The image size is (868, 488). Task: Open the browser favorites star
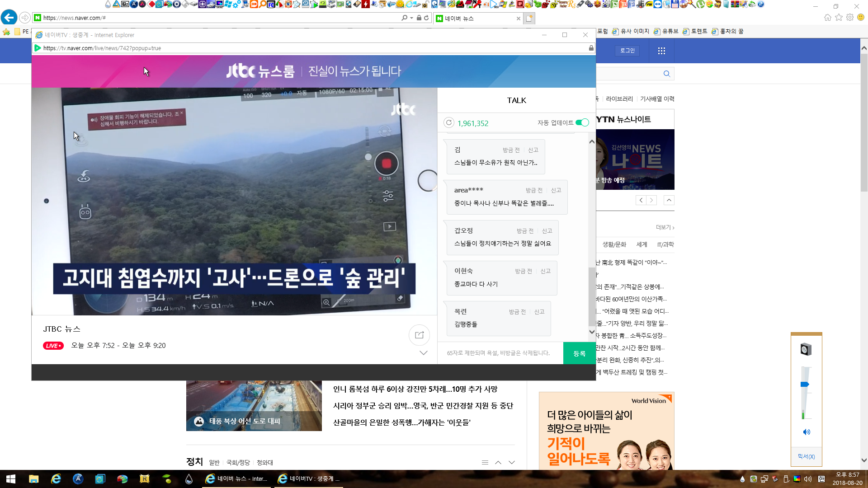(x=839, y=17)
